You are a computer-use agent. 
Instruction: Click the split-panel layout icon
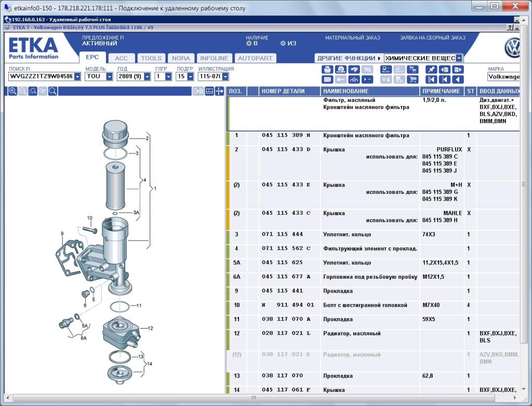[210, 91]
